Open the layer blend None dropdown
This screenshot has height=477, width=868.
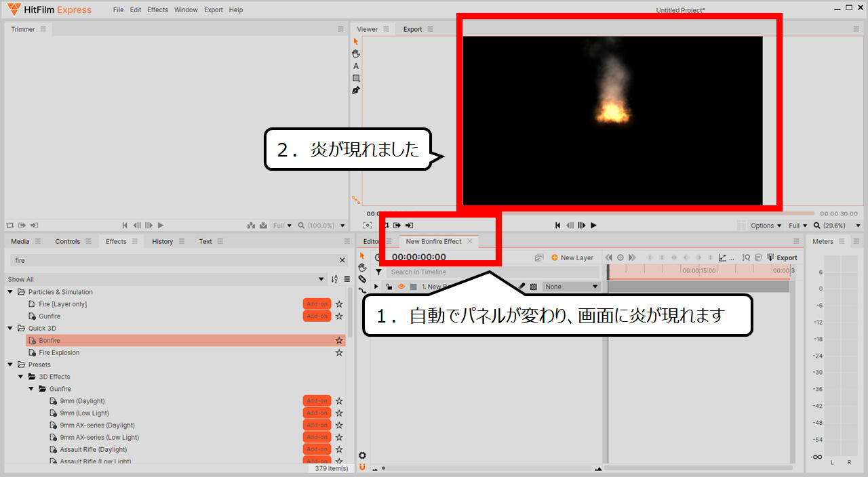(x=572, y=287)
